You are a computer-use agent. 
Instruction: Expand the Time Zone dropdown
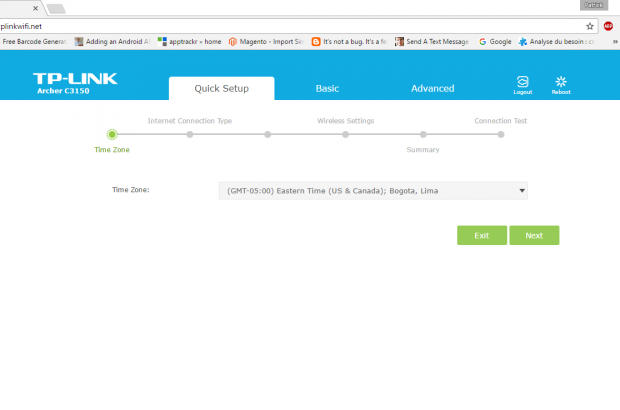pyautogui.click(x=372, y=190)
